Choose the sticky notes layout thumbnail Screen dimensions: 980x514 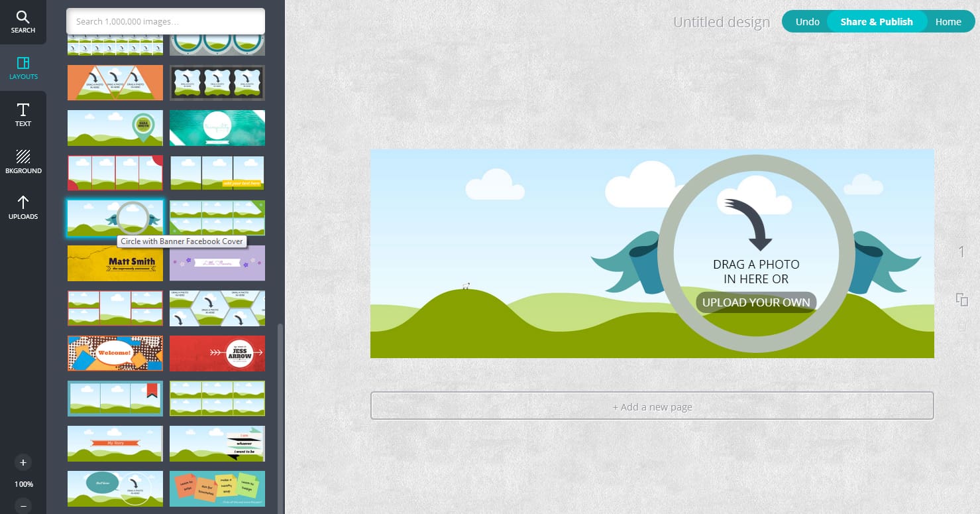217,489
